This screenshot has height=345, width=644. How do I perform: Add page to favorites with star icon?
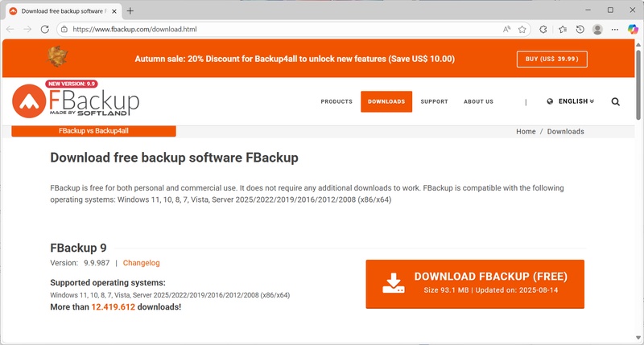[x=522, y=29]
